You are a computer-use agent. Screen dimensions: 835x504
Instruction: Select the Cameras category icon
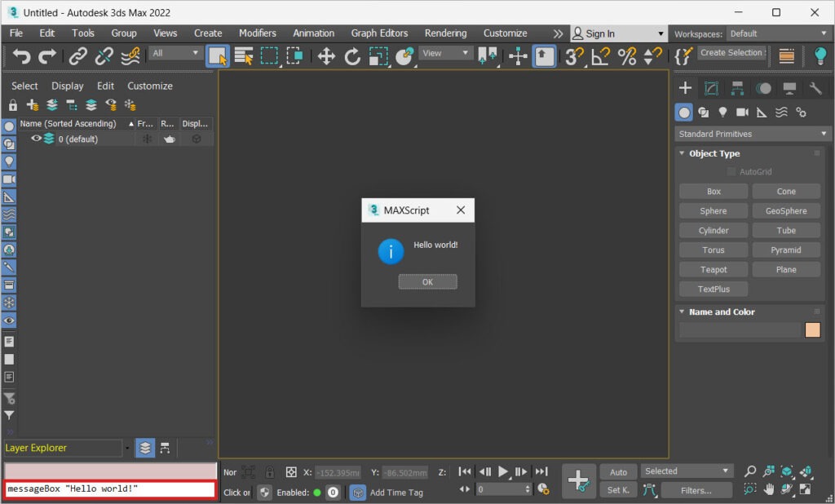[742, 112]
